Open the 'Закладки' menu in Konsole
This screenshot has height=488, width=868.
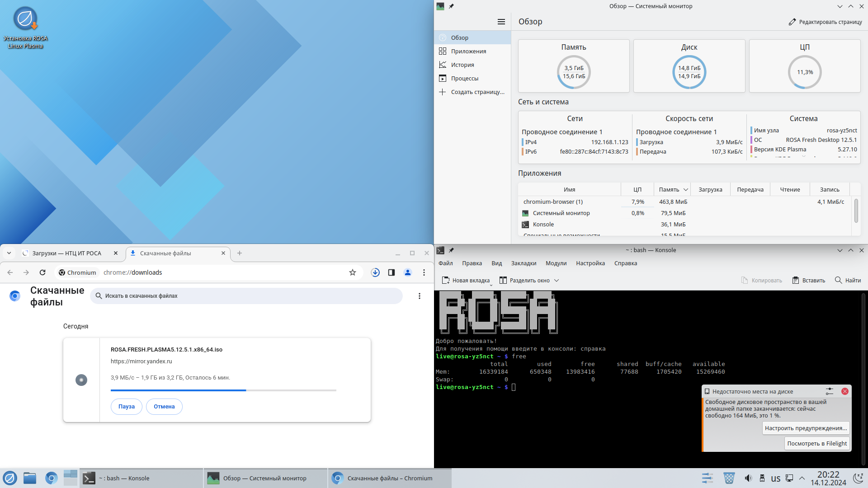tap(524, 263)
